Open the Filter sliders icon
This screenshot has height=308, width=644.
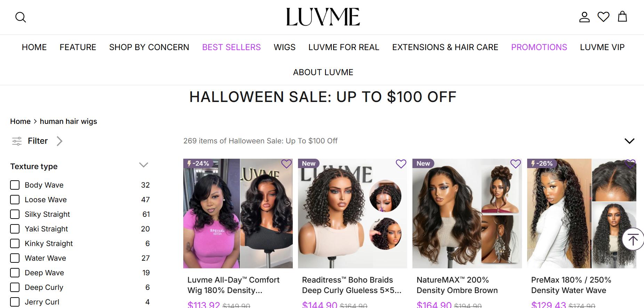[17, 141]
